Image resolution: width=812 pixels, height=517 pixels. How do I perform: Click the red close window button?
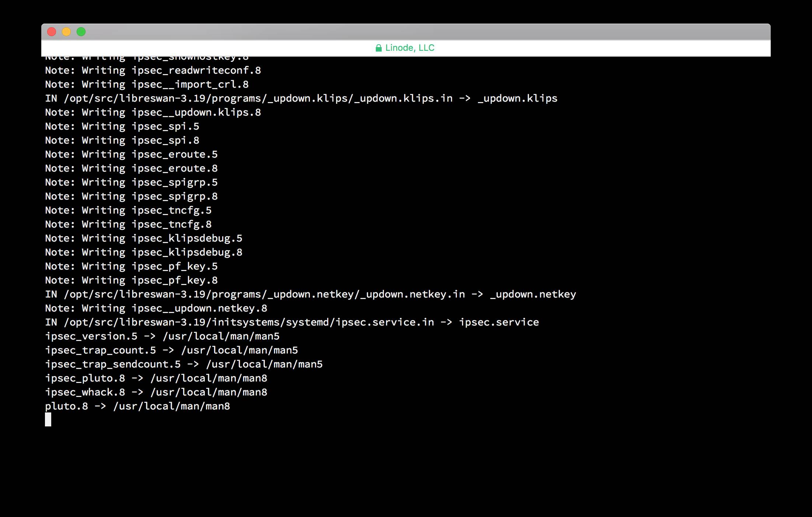tap(52, 32)
